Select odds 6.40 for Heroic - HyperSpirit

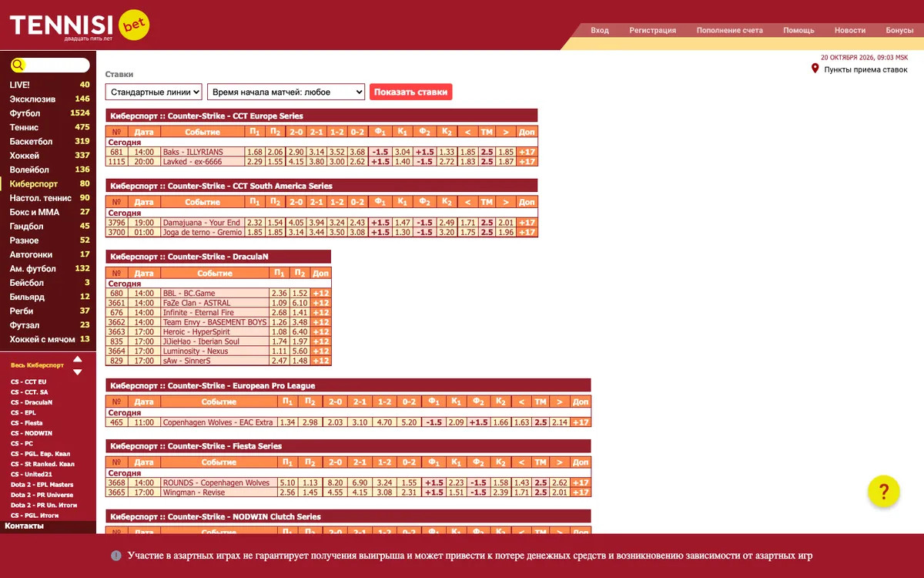300,331
